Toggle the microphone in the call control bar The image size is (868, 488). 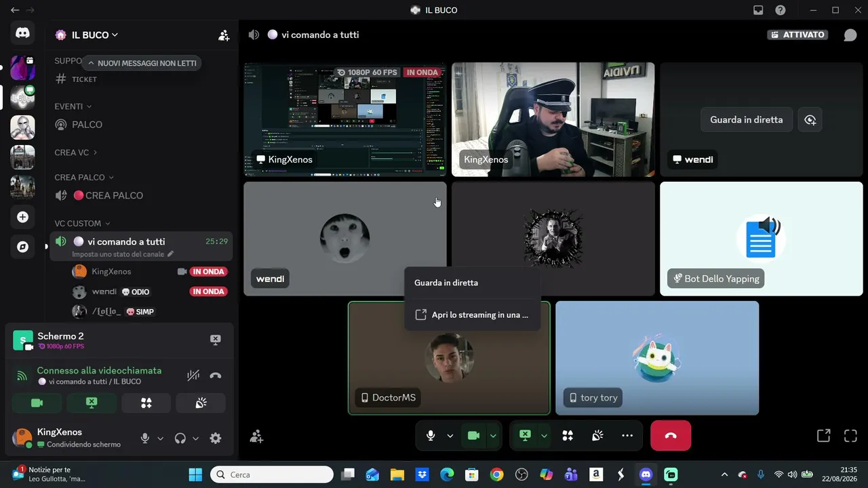click(x=431, y=436)
